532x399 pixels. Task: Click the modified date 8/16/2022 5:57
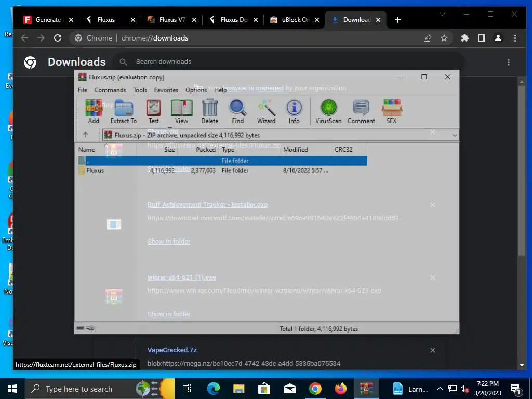pos(305,170)
